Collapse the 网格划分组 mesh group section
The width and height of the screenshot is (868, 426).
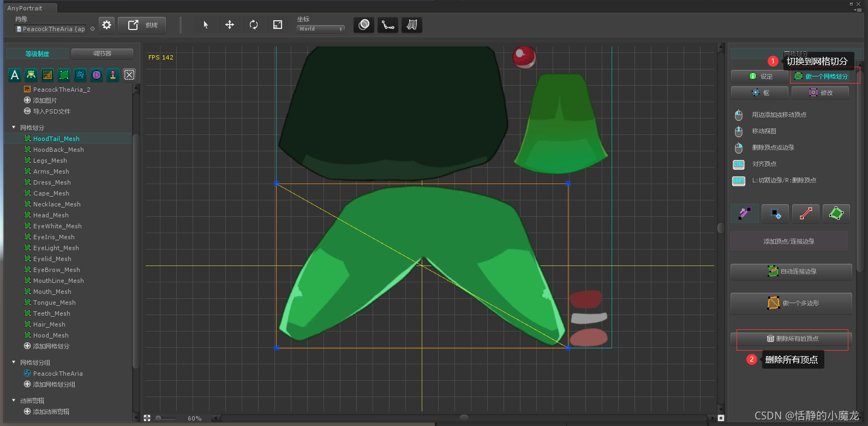tap(14, 363)
